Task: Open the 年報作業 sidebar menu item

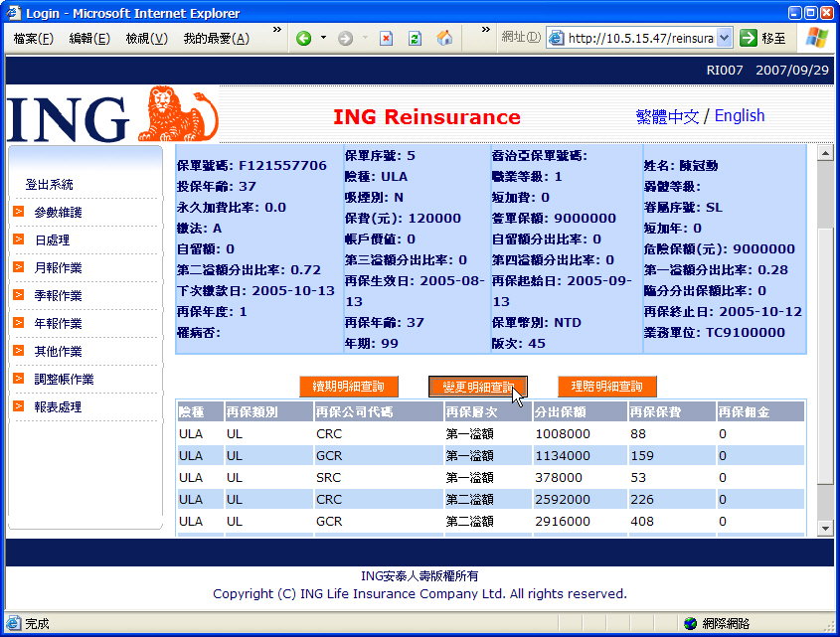Action: [58, 324]
